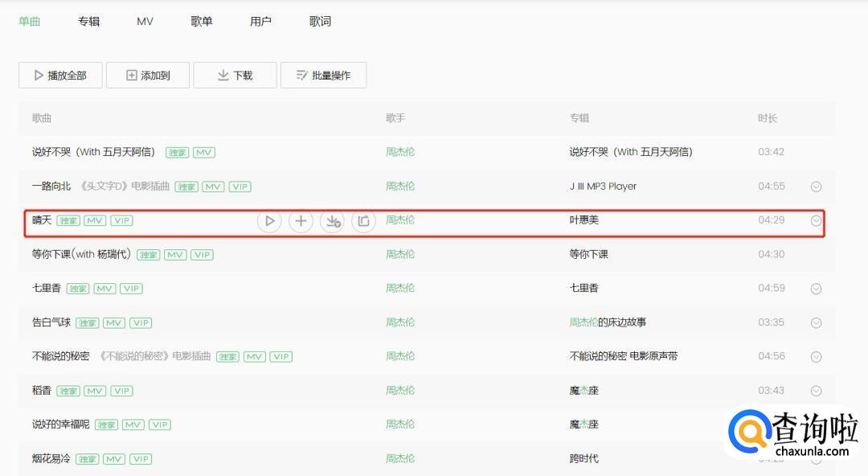Click VIP badge for 烟花易冷
This screenshot has height=476, width=868.
(141, 459)
